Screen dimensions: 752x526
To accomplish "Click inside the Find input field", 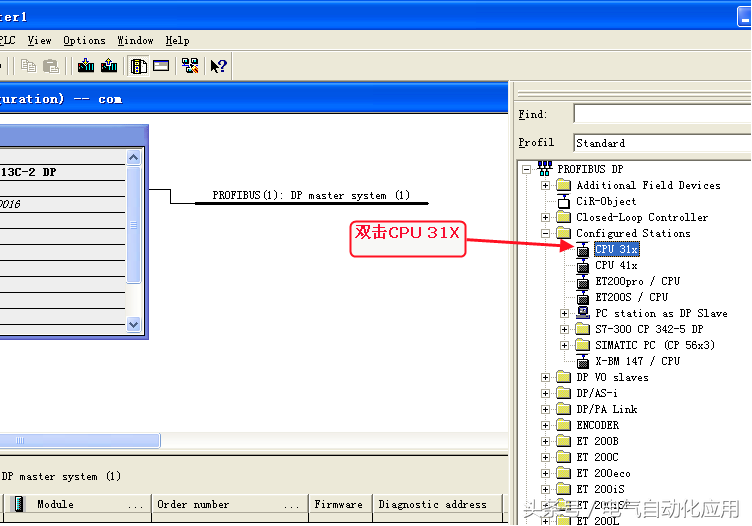I will tap(660, 114).
